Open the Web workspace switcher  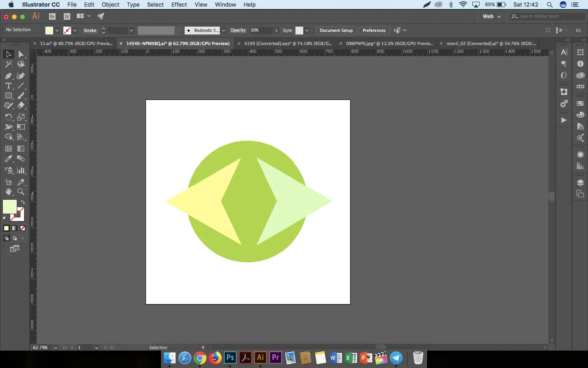click(492, 16)
